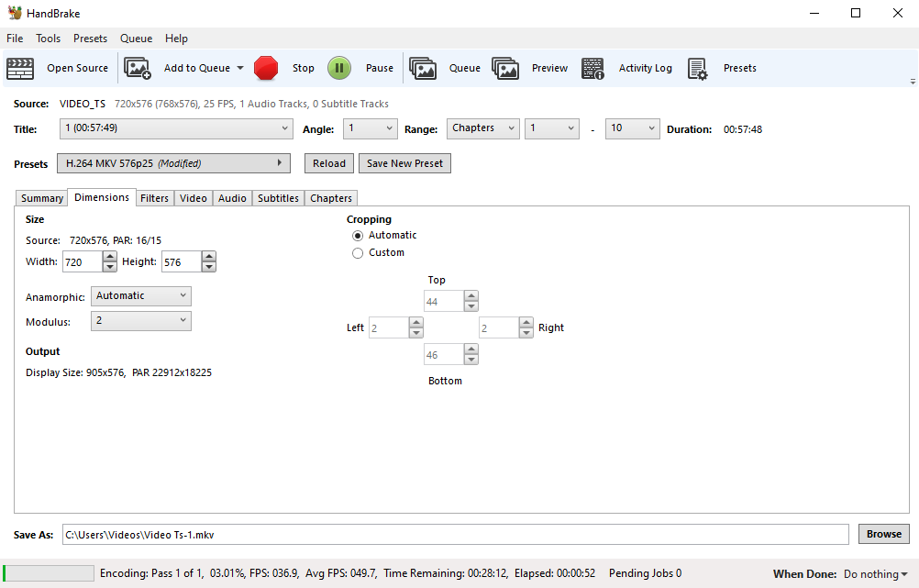The image size is (919, 588).
Task: Increase Width with up stepper arrow
Action: tap(109, 256)
